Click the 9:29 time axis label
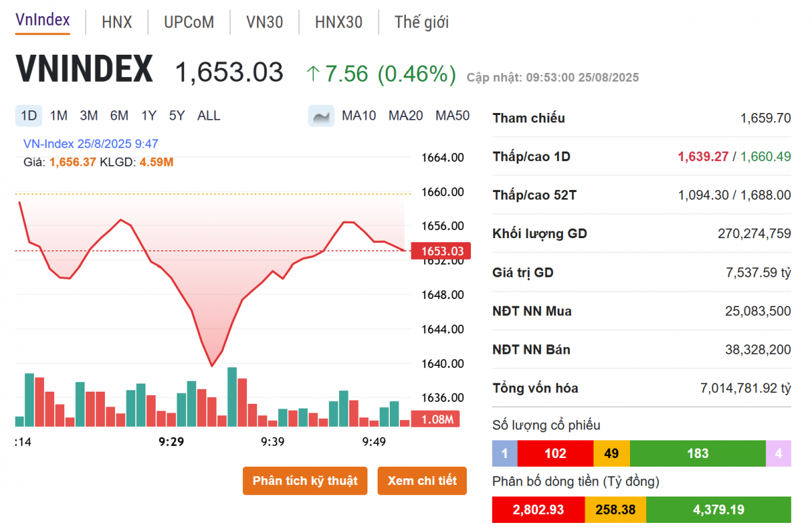This screenshot has height=531, width=812. [x=172, y=442]
